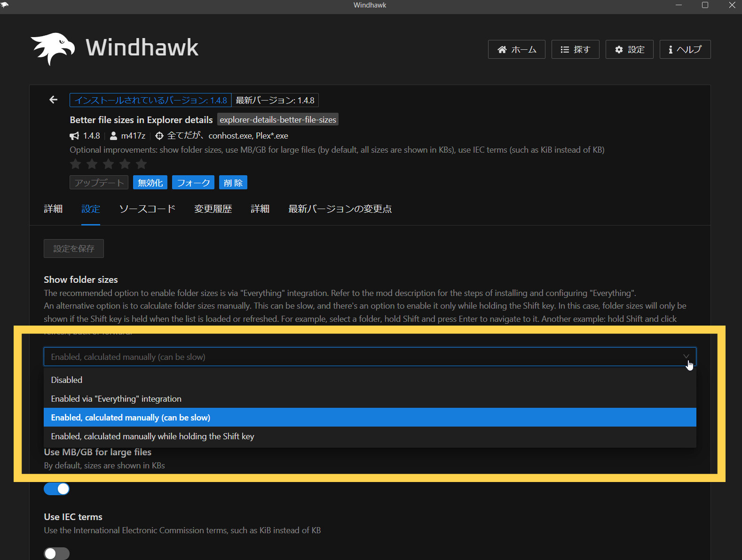This screenshot has width=742, height=560.
Task: Rate the mod three stars
Action: click(108, 164)
